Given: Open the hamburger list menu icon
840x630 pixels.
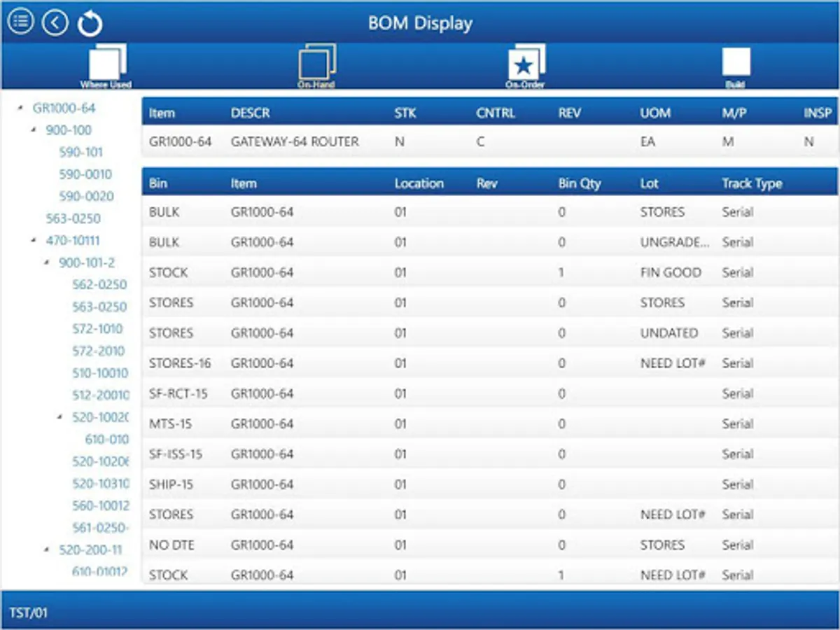Looking at the screenshot, I should click(x=21, y=22).
